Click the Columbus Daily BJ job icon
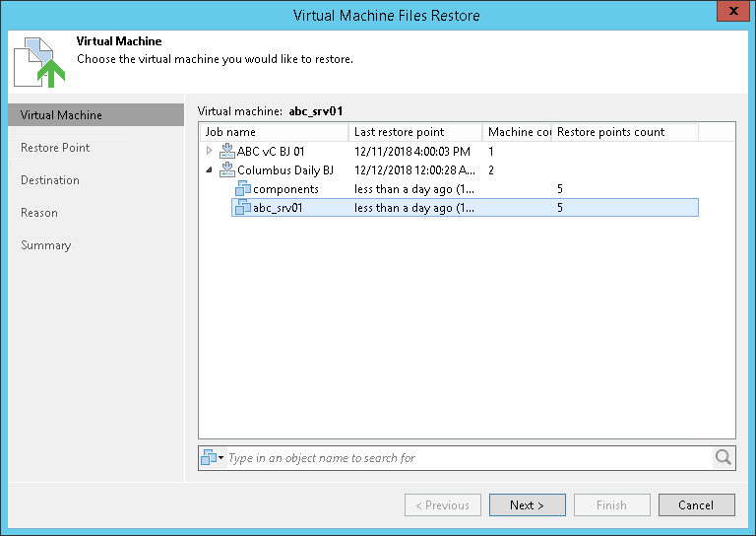This screenshot has height=536, width=756. click(x=227, y=170)
